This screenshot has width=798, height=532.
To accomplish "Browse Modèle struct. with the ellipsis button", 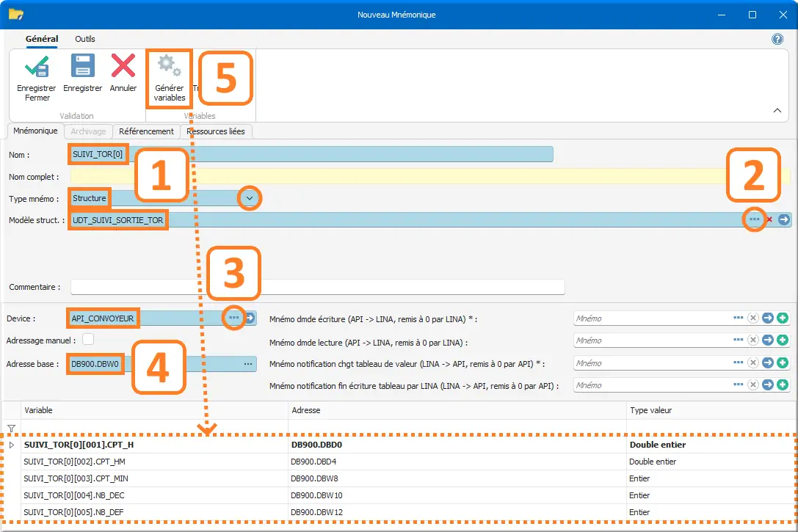I will click(x=754, y=219).
